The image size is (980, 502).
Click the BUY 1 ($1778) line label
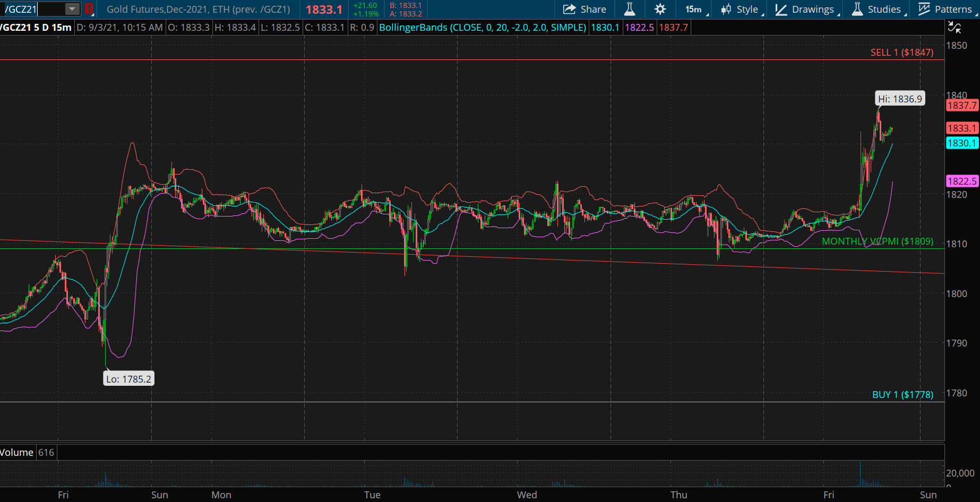coord(902,394)
